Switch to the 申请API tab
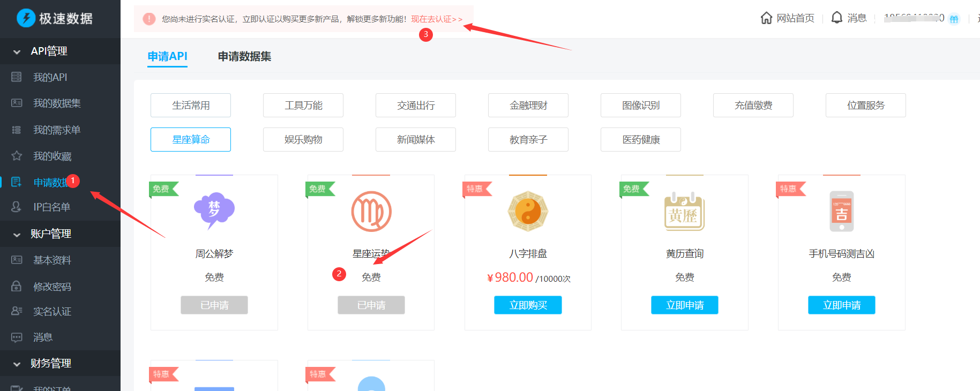 click(x=167, y=56)
